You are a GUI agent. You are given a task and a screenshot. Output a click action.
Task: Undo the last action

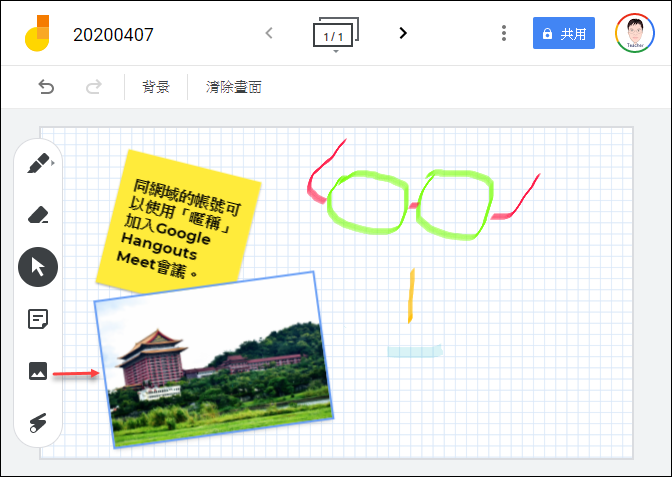click(x=46, y=87)
